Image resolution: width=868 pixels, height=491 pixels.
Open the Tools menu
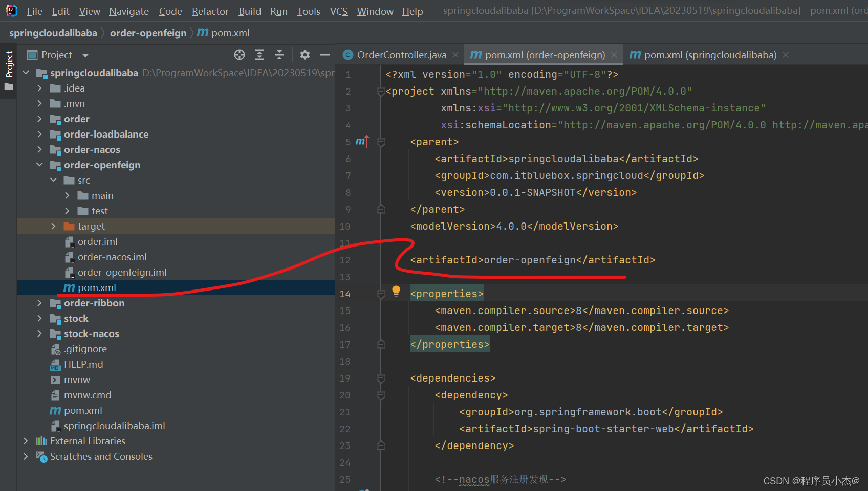(x=309, y=11)
